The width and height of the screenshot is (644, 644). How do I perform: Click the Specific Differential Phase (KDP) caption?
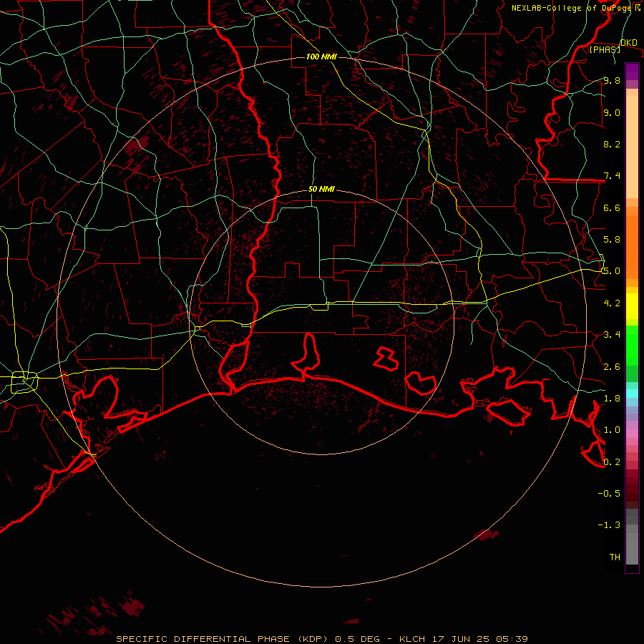point(321,639)
